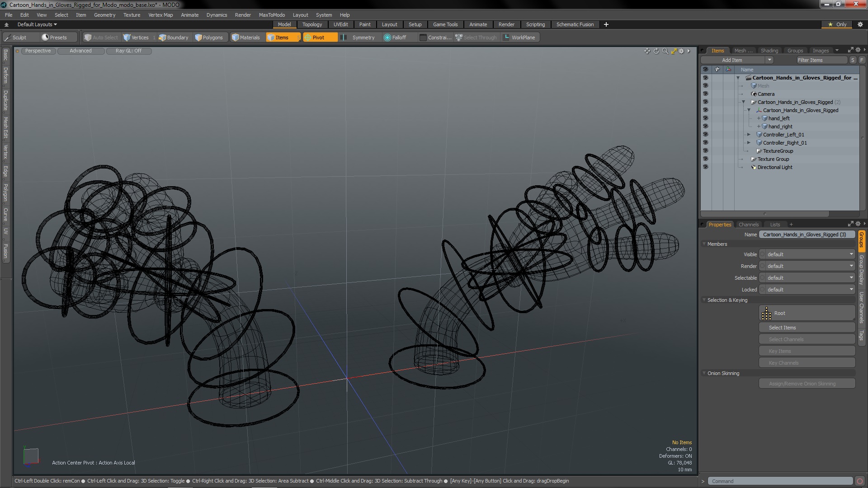
Task: Switch to Materials selection mode
Action: [x=246, y=38]
